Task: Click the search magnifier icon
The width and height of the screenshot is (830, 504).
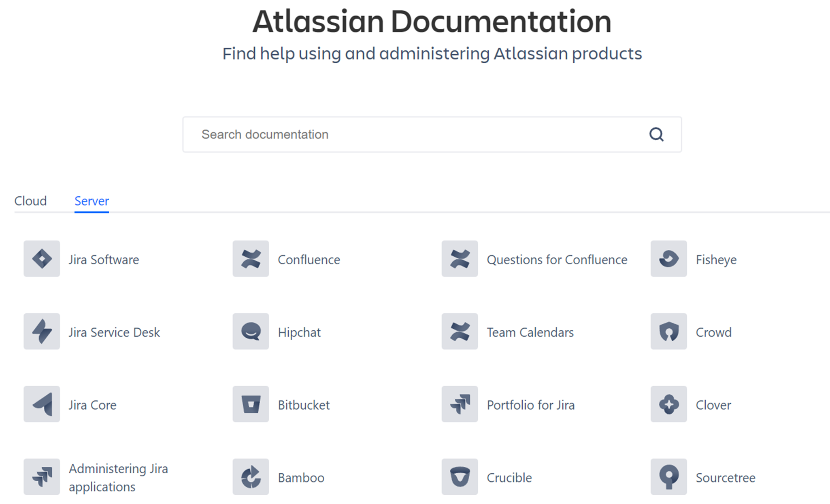Action: tap(656, 134)
